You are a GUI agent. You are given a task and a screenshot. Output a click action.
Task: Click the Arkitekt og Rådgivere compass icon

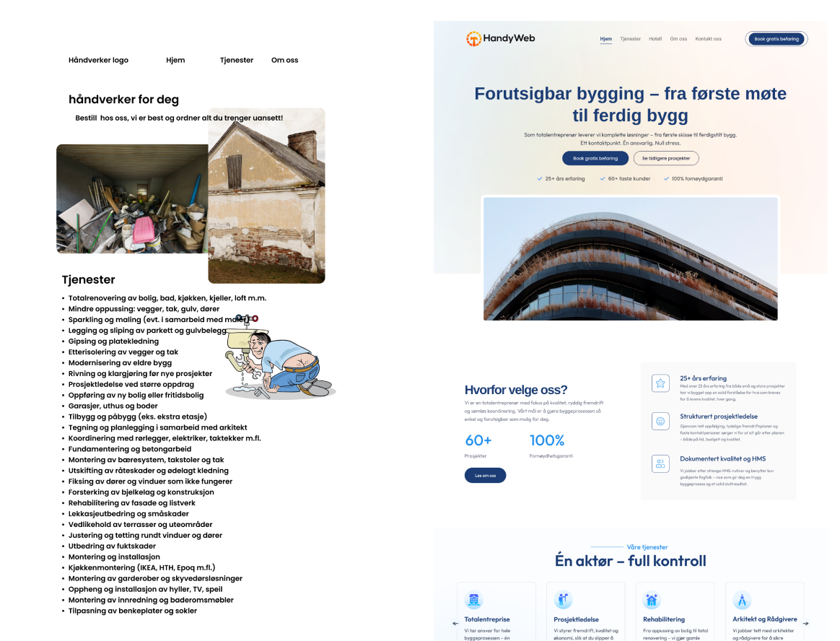point(742,600)
